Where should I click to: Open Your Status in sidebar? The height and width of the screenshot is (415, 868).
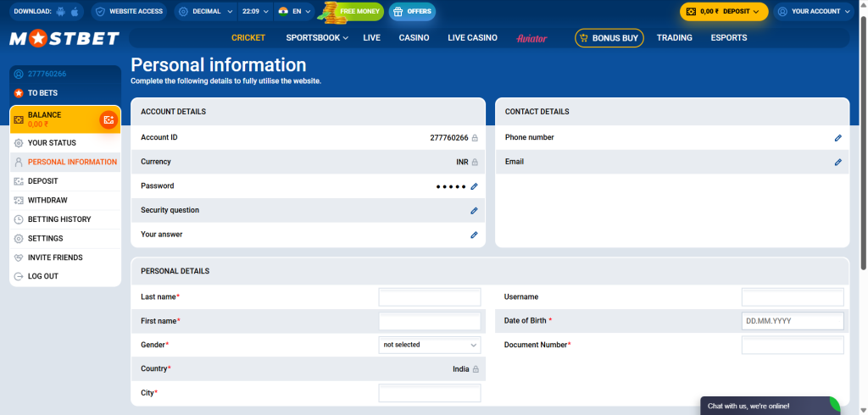65,143
